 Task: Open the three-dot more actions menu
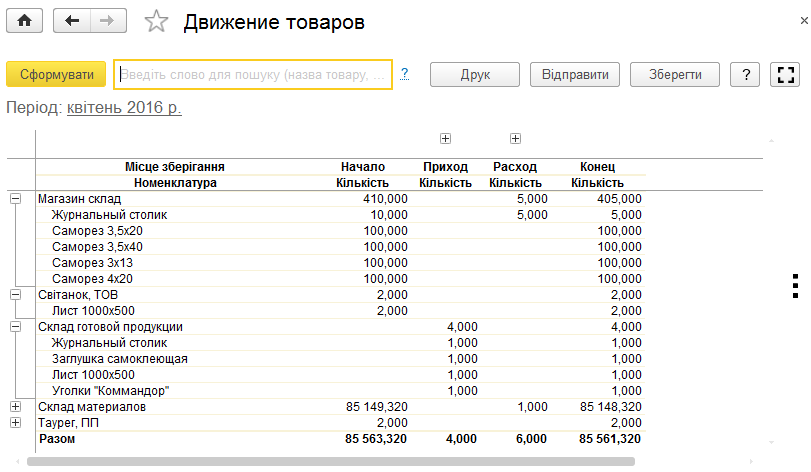click(795, 286)
